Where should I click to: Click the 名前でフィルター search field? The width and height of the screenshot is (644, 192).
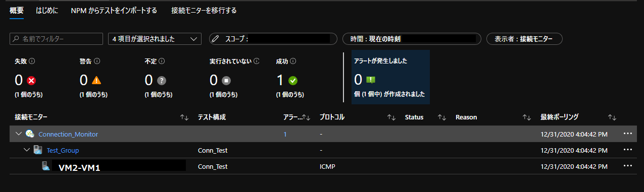(x=57, y=39)
